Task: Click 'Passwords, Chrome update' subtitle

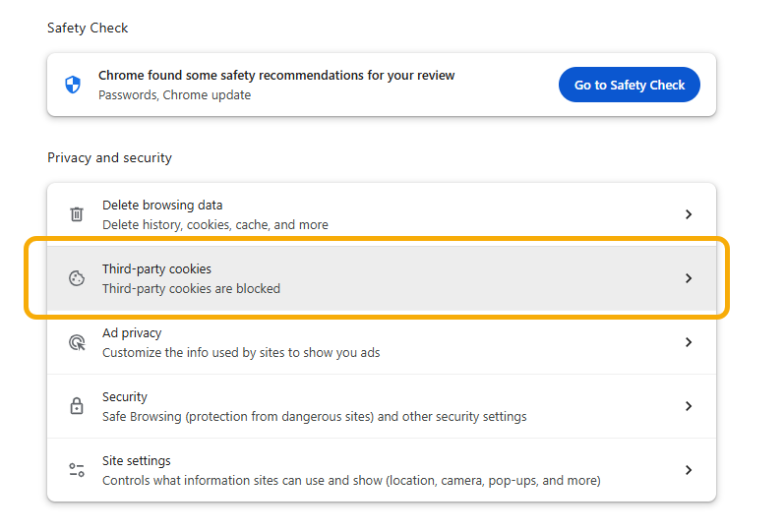Action: tap(174, 95)
